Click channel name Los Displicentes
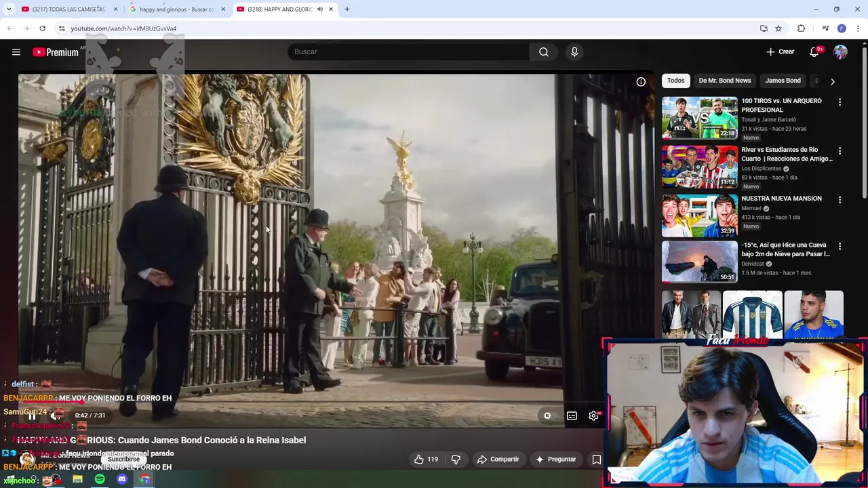The image size is (868, 488). point(761,169)
